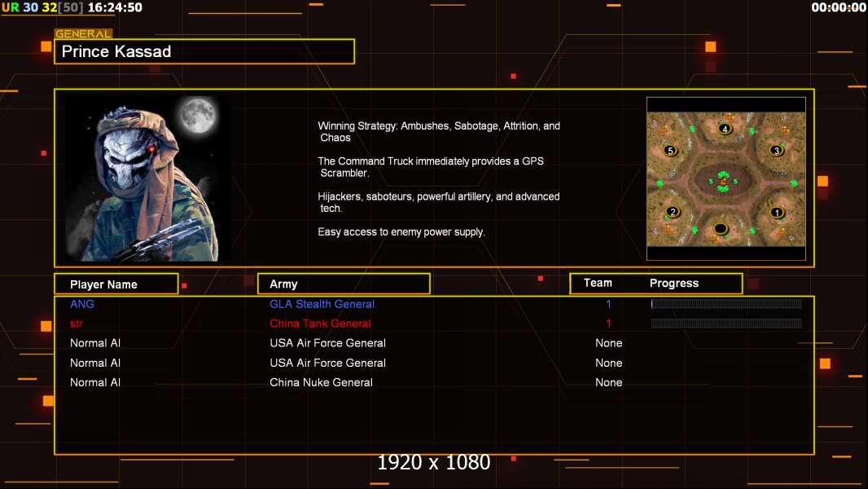Image resolution: width=868 pixels, height=489 pixels.
Task: Click the Army column header
Action: click(x=344, y=284)
